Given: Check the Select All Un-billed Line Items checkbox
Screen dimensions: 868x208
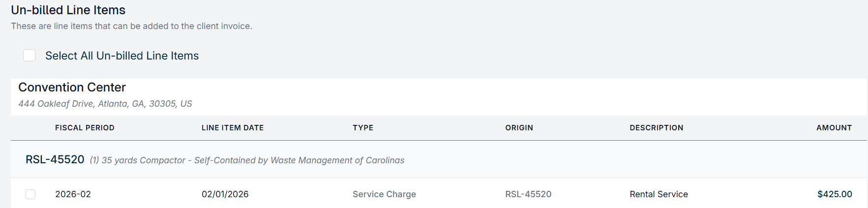Looking at the screenshot, I should click(30, 56).
